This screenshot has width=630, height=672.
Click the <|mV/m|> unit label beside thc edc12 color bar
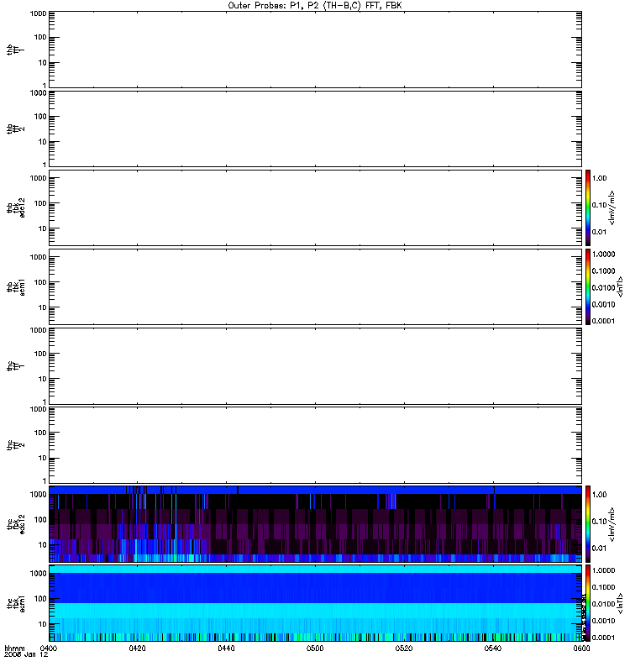[x=612, y=524]
